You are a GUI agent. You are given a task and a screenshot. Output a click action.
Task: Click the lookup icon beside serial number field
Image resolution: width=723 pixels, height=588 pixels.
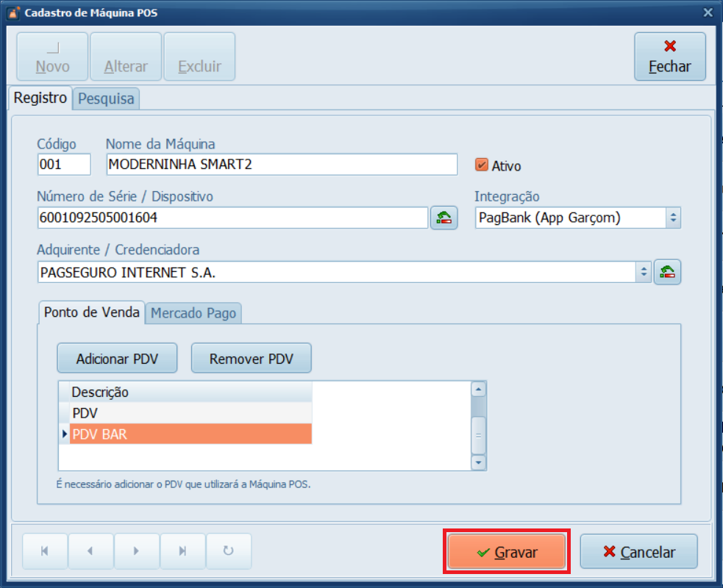[x=444, y=218]
